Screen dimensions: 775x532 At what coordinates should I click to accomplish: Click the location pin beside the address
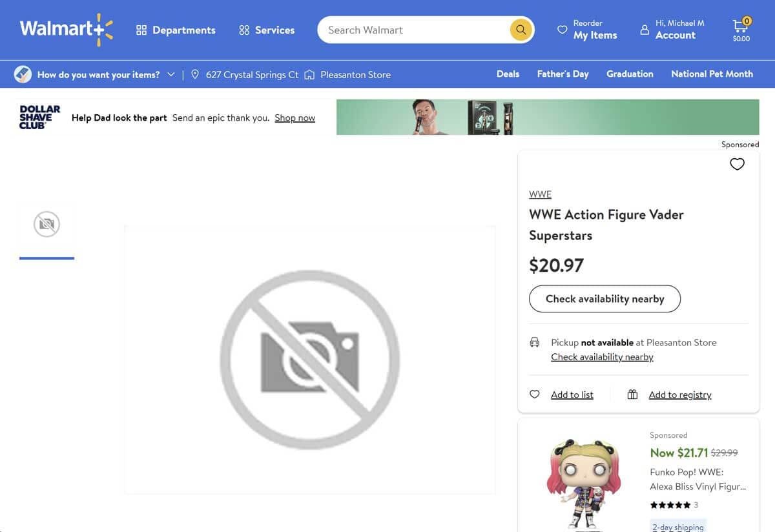(194, 74)
